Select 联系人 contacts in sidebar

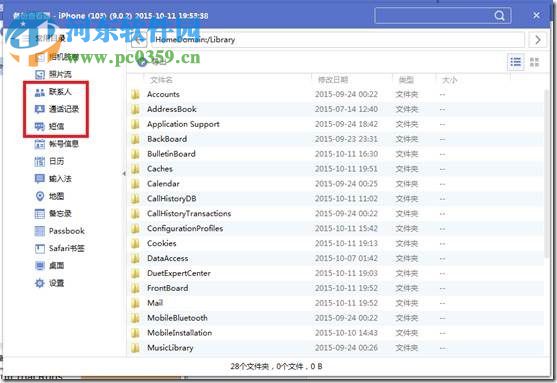pos(53,92)
